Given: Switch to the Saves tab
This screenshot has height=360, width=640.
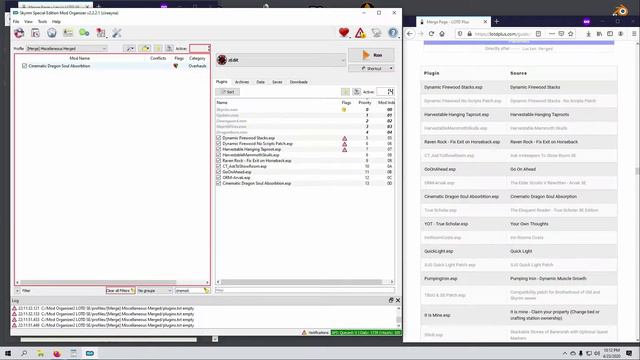Looking at the screenshot, I should tap(277, 82).
